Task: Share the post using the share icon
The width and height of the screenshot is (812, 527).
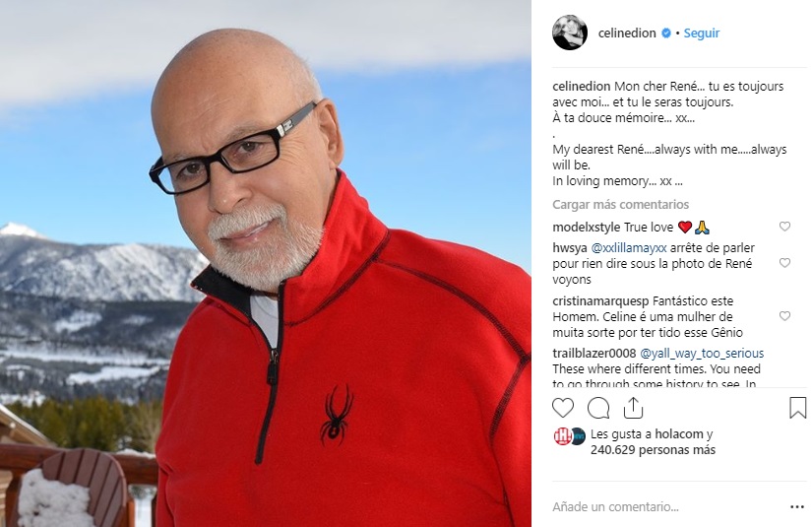Action: 633,409
